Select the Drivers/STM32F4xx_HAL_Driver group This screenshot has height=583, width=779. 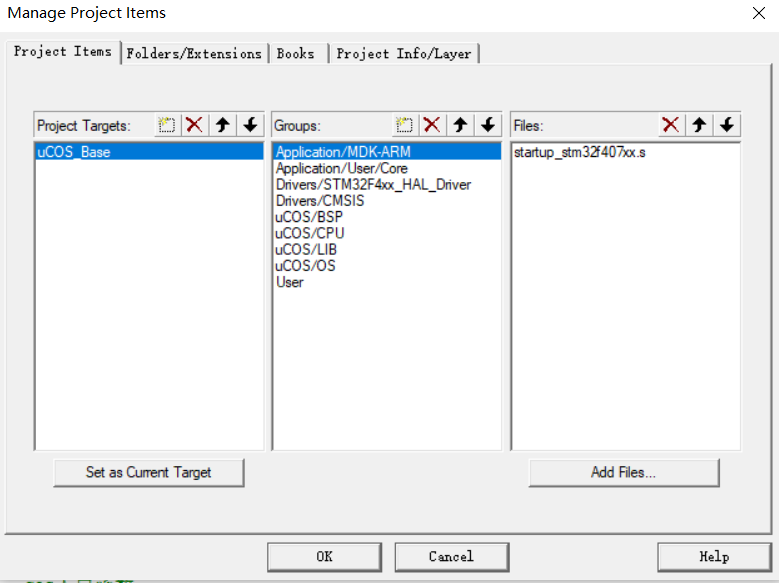click(373, 185)
